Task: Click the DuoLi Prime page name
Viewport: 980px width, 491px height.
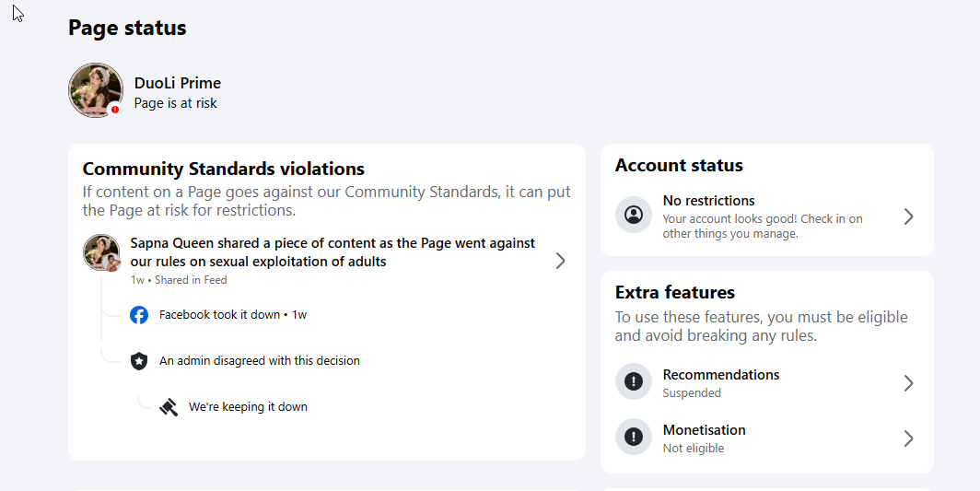Action: 178,83
